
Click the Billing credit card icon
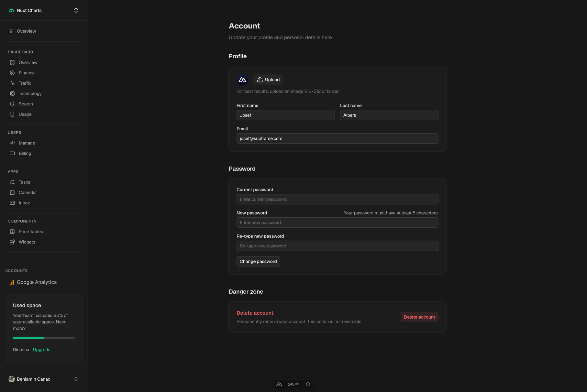point(12,153)
